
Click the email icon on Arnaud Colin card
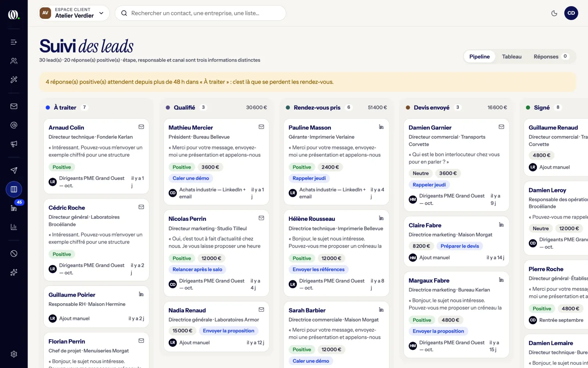141,127
